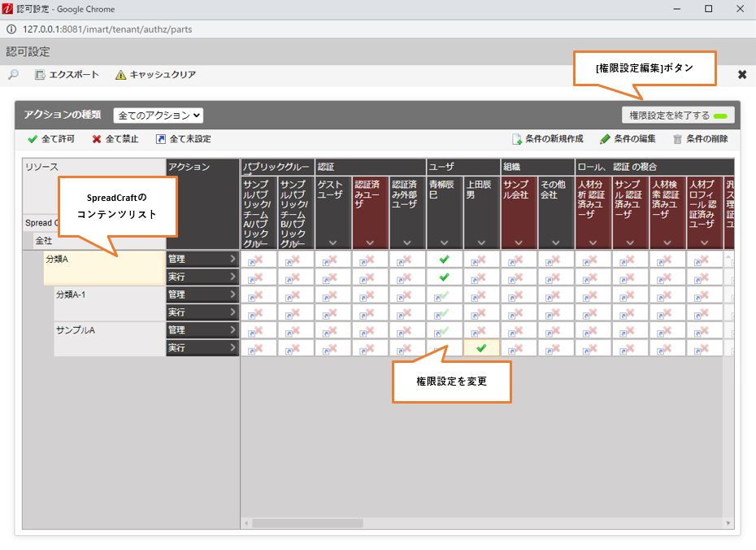Click 条件の削除 trash icon
Viewport: 756px width, 550px height.
click(677, 139)
